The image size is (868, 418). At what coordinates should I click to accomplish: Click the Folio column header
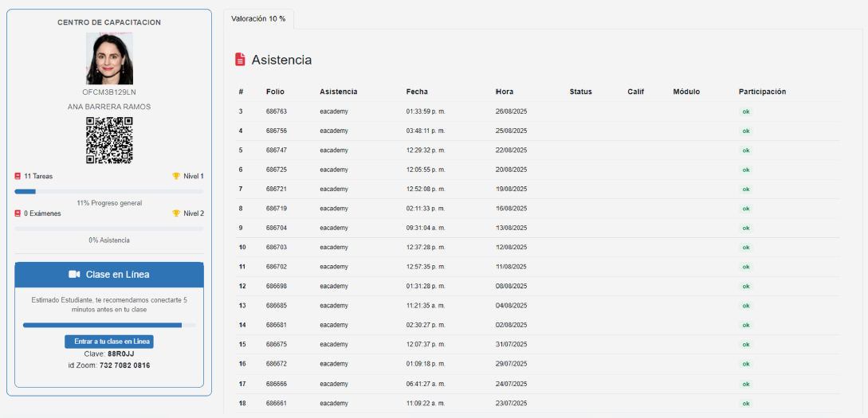[x=275, y=92]
